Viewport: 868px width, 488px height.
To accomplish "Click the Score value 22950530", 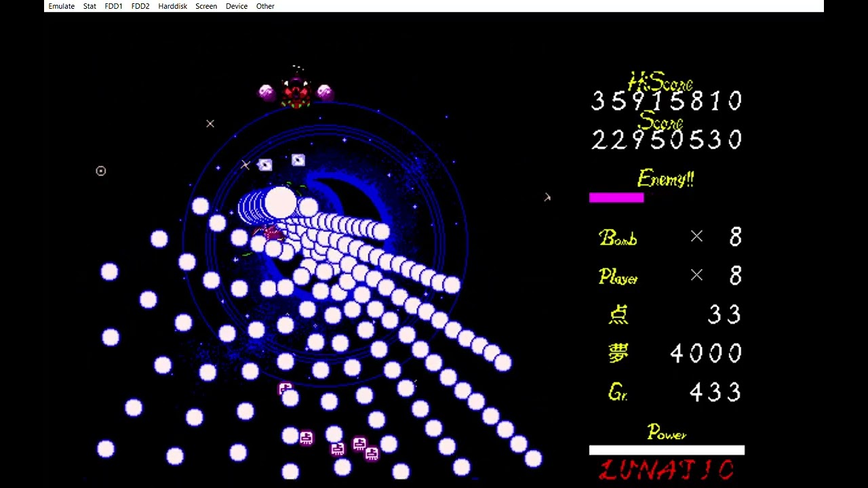I will pos(667,140).
